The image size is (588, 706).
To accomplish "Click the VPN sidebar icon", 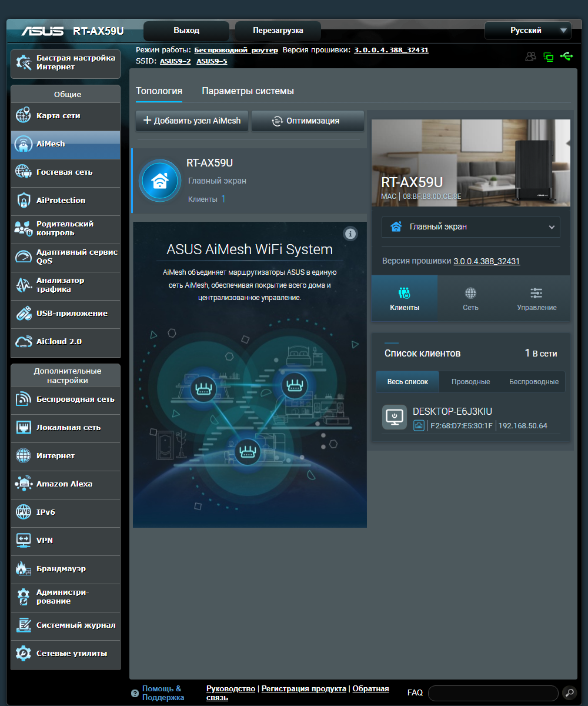I will click(24, 540).
